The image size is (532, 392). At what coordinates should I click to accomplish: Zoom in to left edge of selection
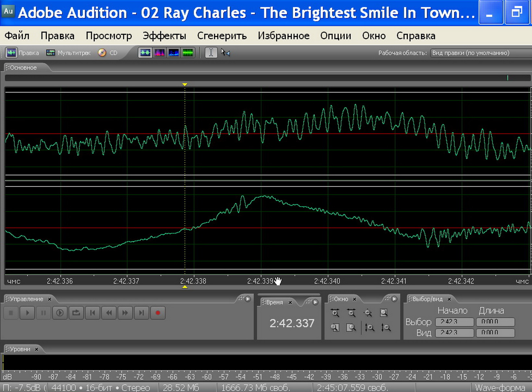[x=335, y=327]
